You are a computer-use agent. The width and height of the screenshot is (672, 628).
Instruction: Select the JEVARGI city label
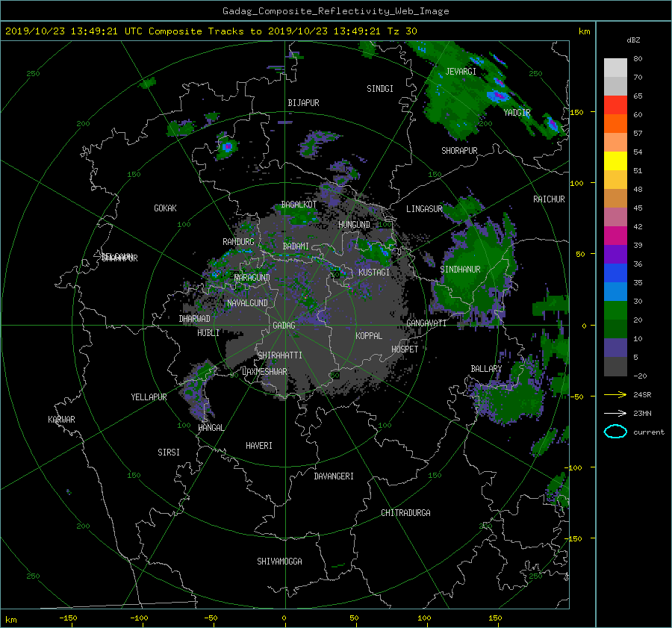point(461,71)
